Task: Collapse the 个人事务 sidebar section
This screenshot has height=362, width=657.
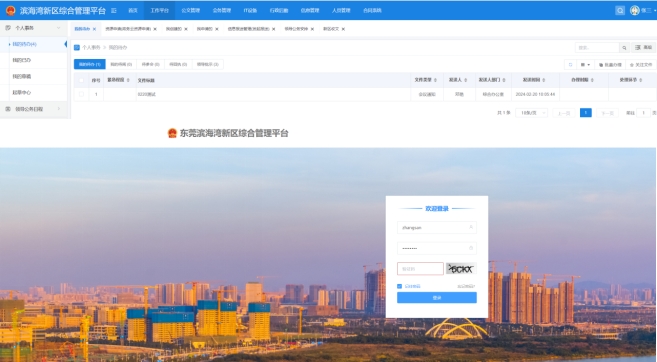Action: coord(58,28)
